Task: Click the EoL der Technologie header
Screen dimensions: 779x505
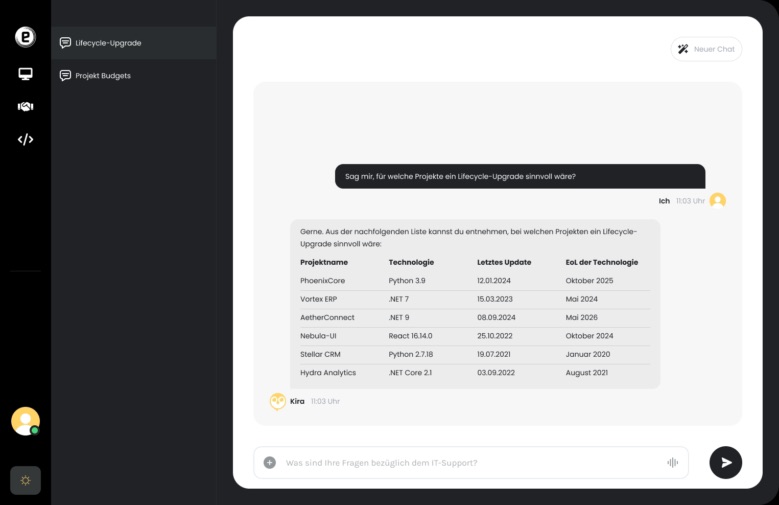Action: pyautogui.click(x=602, y=262)
